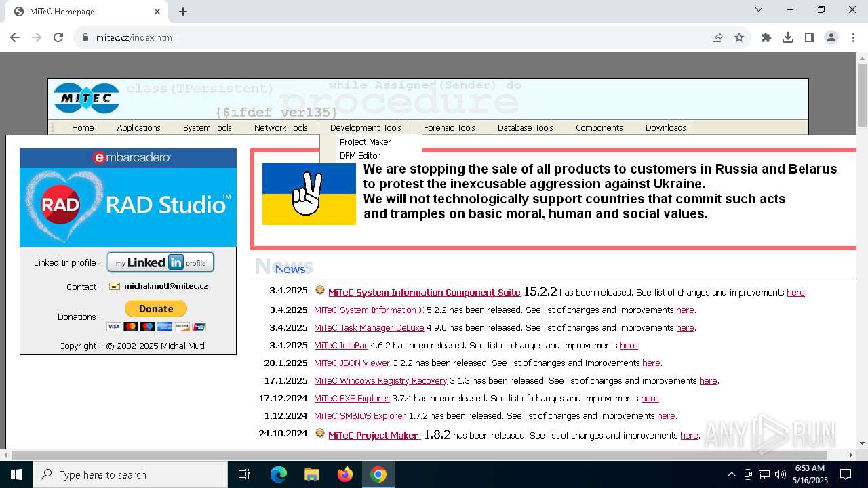Open Chrome three-dot menu
The height and width of the screenshot is (488, 868).
[852, 37]
